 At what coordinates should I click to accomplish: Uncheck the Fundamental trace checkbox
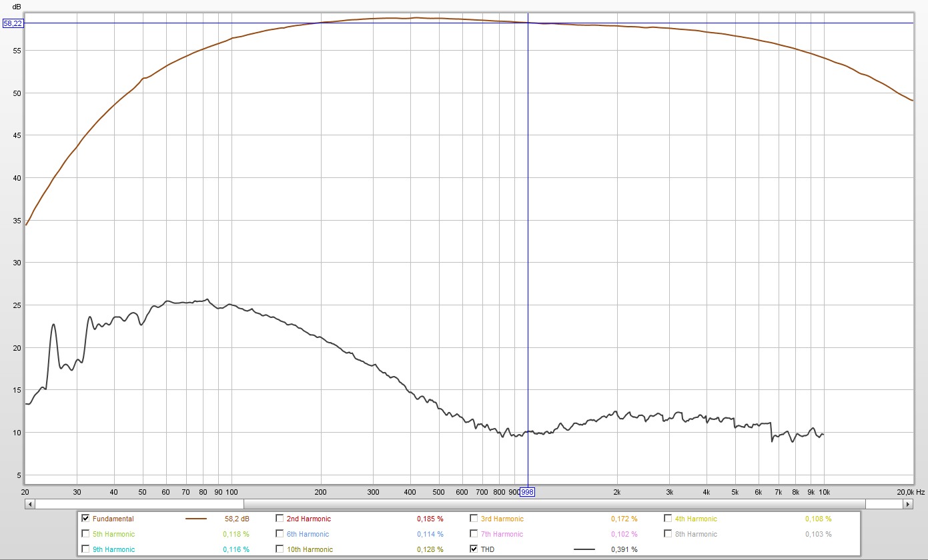tap(85, 519)
